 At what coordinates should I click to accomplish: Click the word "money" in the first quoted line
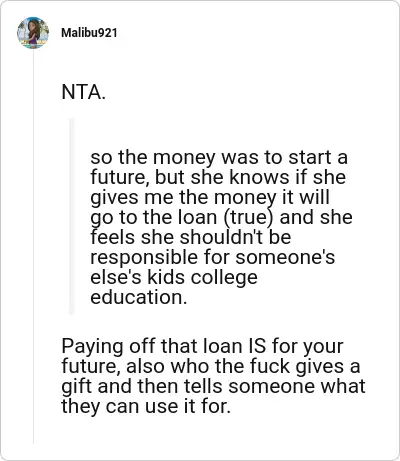184,158
